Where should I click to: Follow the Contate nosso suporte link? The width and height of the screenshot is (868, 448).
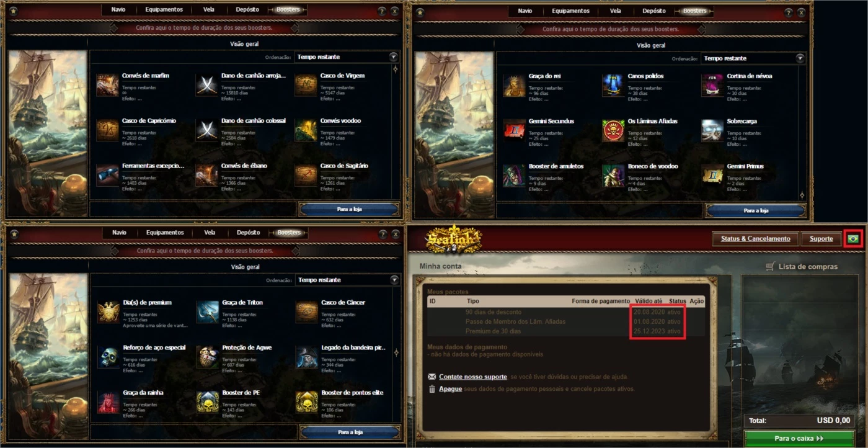(x=473, y=377)
